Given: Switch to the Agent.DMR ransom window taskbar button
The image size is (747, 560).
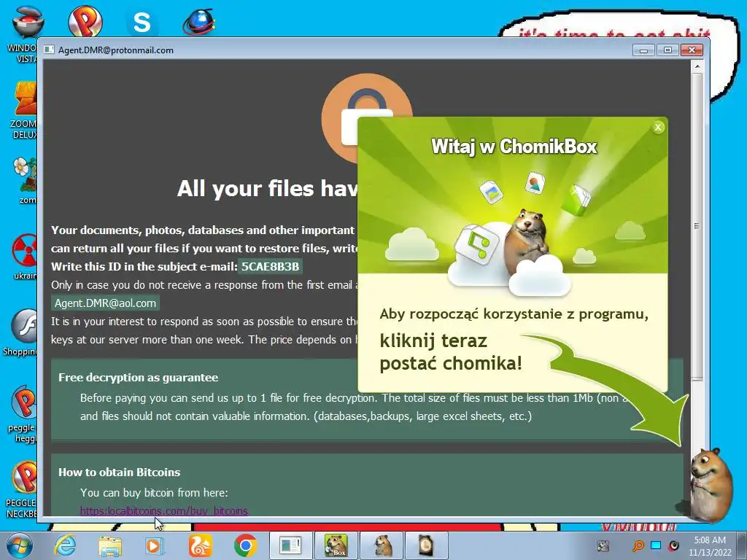Looking at the screenshot, I should pyautogui.click(x=290, y=545).
